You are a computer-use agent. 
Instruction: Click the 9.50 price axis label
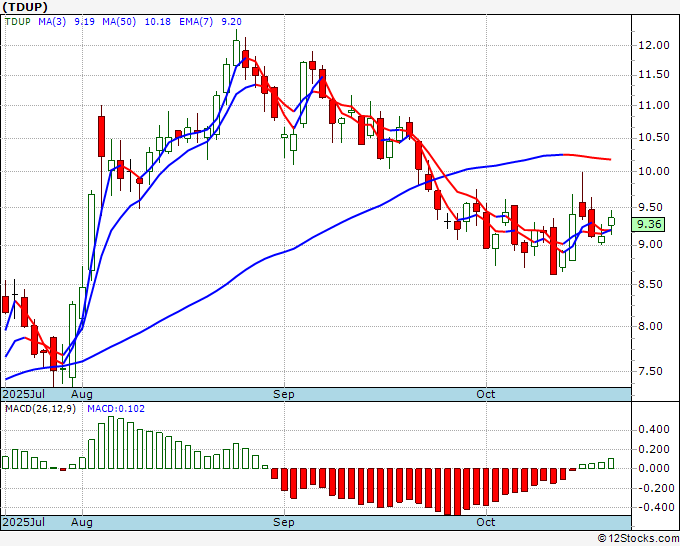click(650, 207)
